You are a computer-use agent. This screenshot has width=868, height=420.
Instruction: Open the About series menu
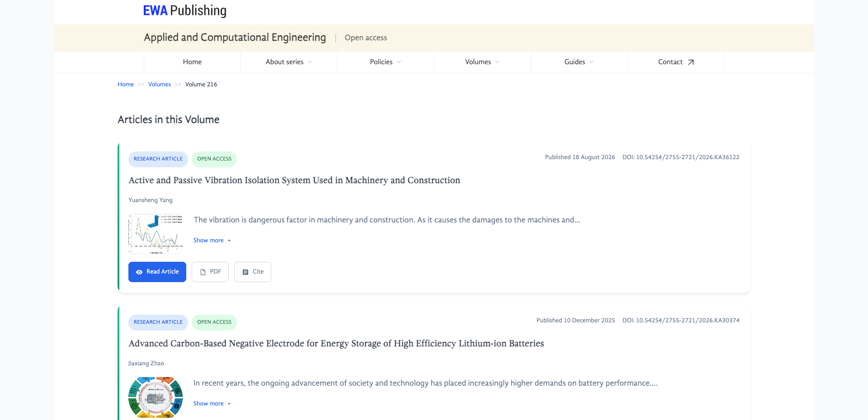click(x=289, y=62)
